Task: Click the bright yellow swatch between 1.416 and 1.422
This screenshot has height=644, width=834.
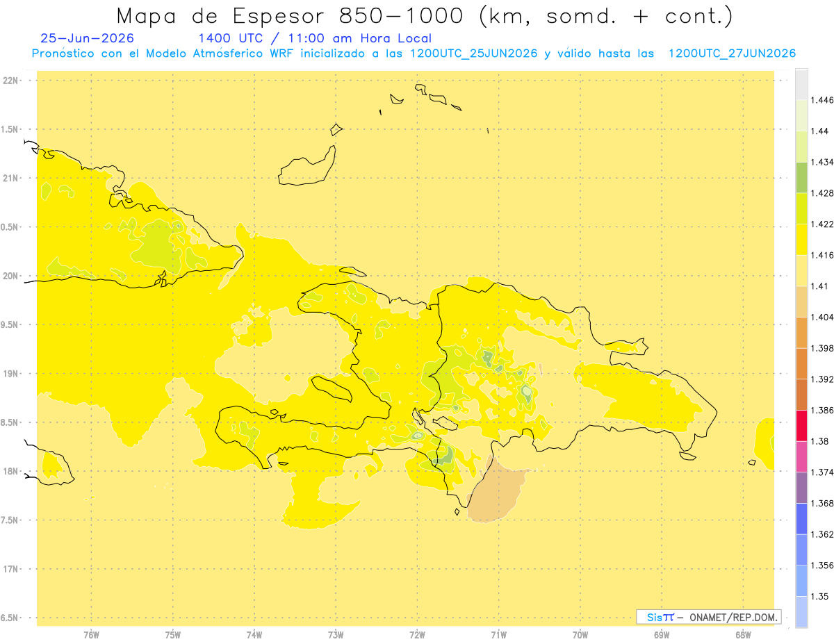Action: pos(801,239)
